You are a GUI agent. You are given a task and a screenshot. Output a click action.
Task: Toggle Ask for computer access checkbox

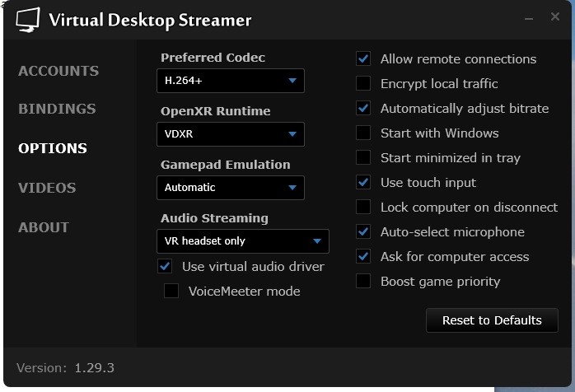tap(363, 256)
